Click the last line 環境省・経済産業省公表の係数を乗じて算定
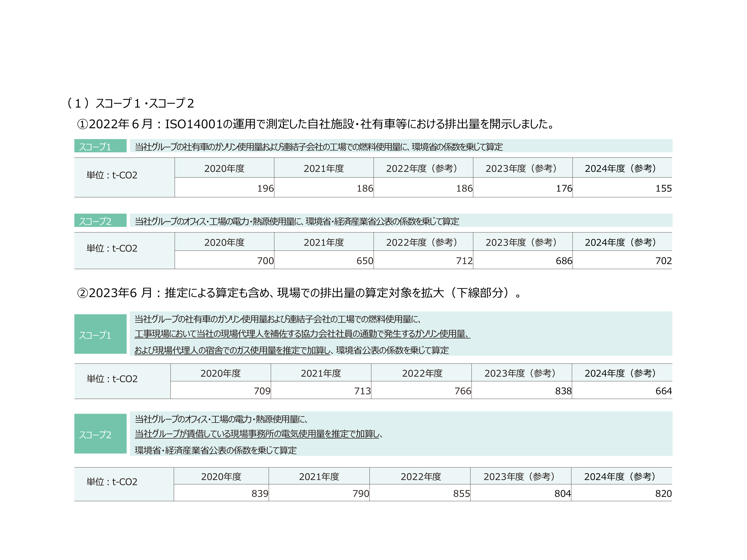 pyautogui.click(x=216, y=450)
